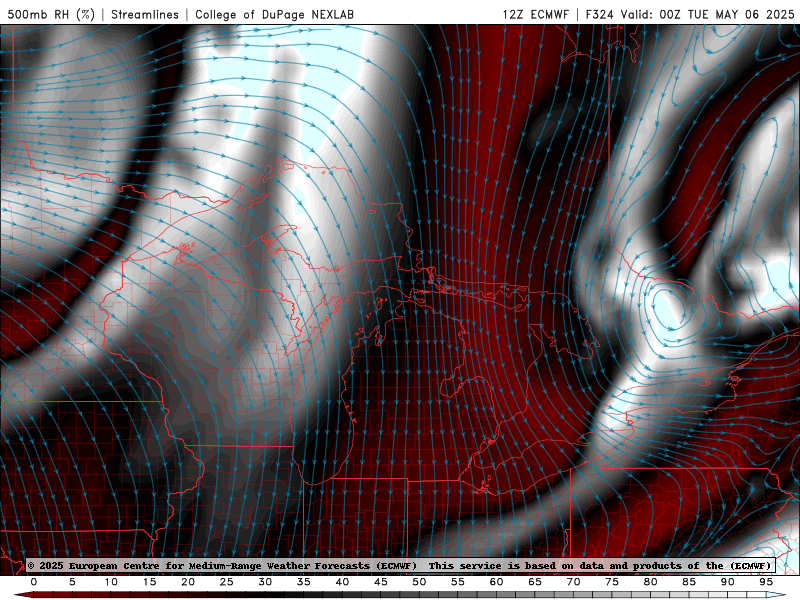Click colorbar label '80'
This screenshot has height=600, width=800.
[x=651, y=582]
